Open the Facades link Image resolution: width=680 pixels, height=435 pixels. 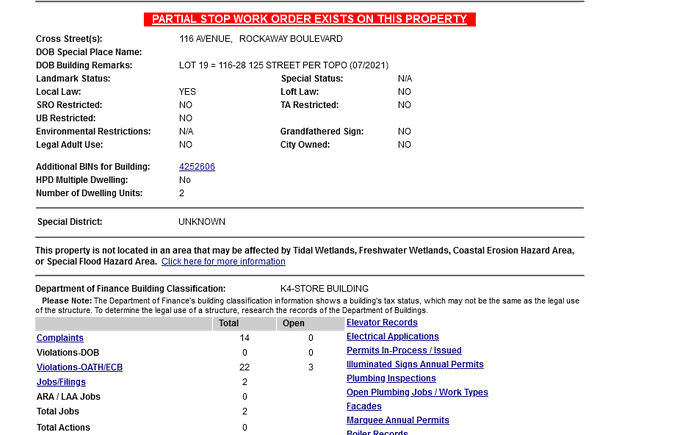(x=364, y=406)
